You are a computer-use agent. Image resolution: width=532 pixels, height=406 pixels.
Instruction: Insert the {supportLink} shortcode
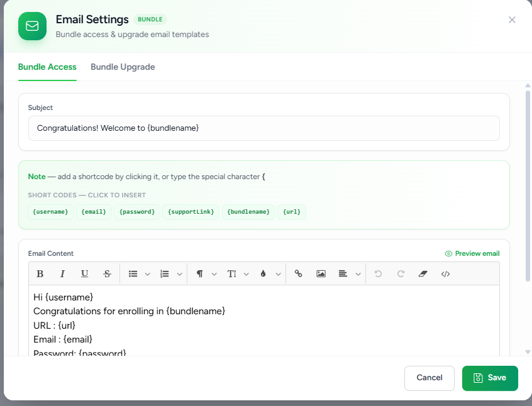click(191, 212)
